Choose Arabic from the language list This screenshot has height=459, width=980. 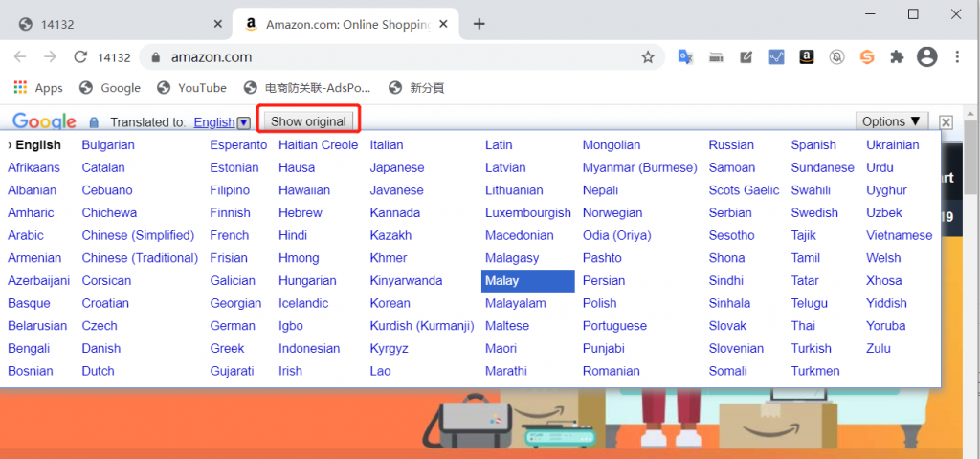(26, 235)
